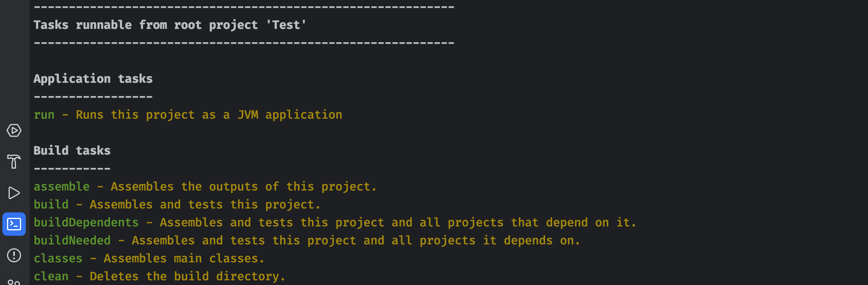Click 'Runs this project as a JVM application' text
Viewport: 868px width, 285px height.
209,115
